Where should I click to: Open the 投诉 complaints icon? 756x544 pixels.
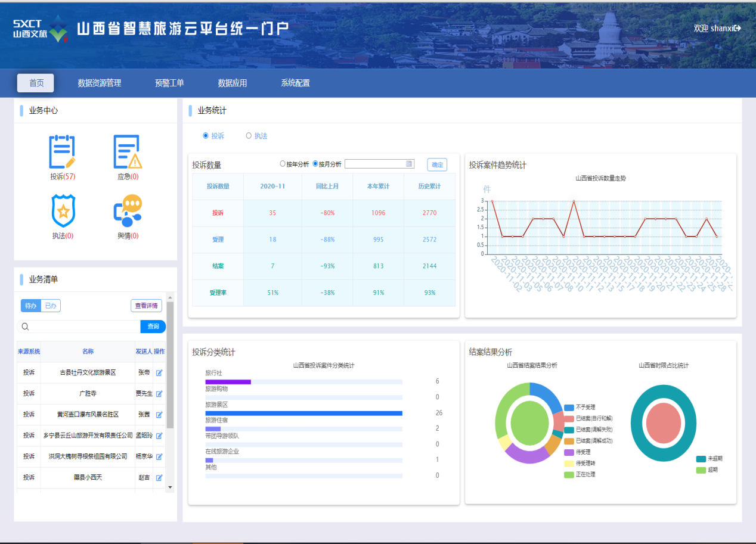[62, 152]
